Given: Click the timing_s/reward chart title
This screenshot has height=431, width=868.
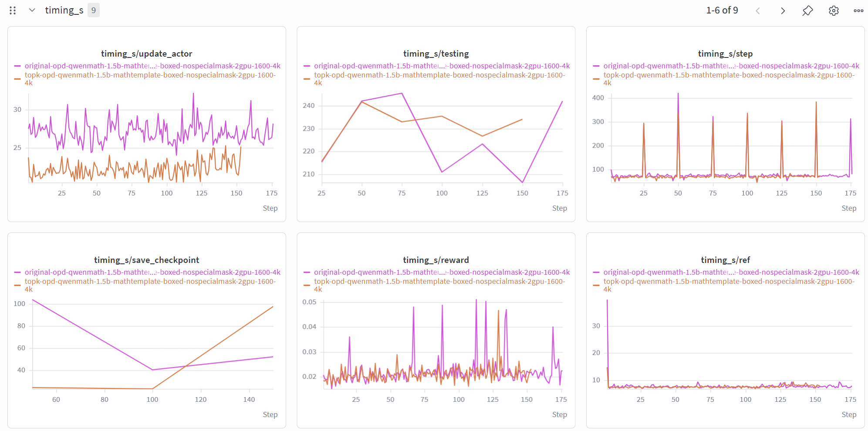Looking at the screenshot, I should 436,260.
